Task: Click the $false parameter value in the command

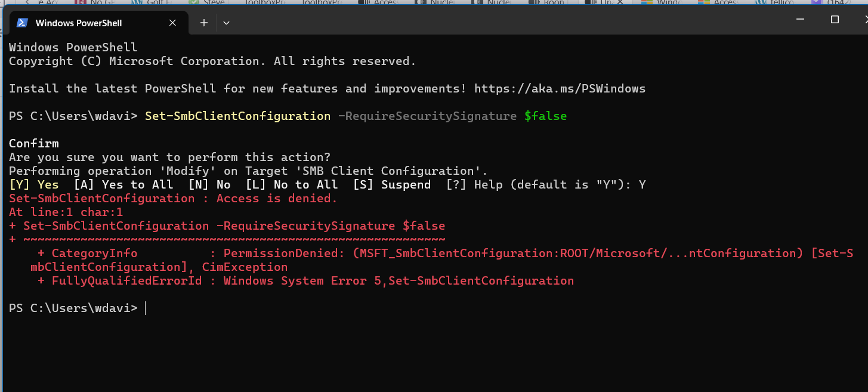Action: 545,116
